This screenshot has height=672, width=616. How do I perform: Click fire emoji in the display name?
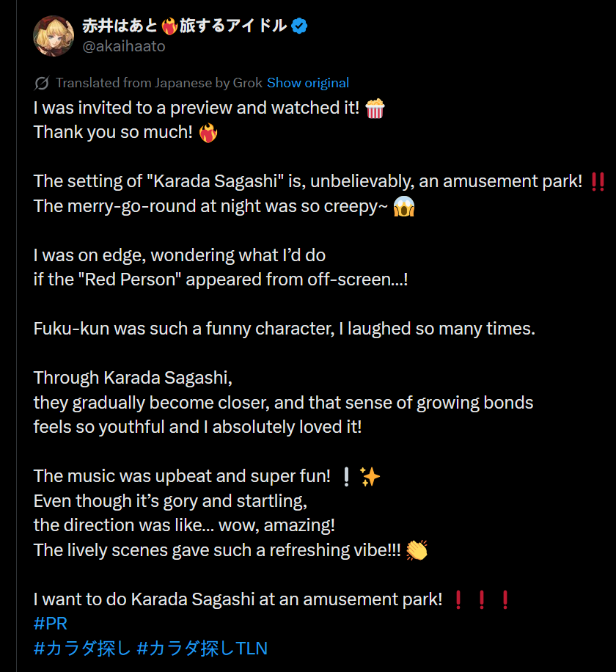(169, 26)
